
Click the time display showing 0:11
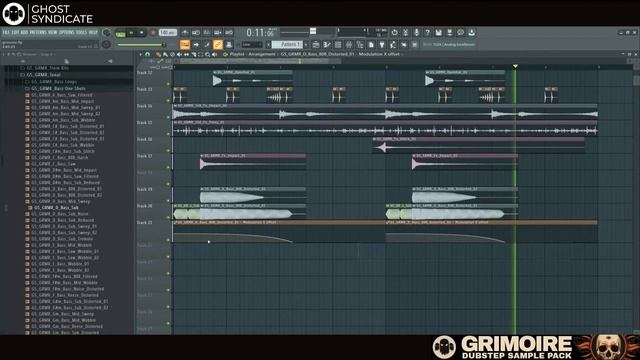260,33
